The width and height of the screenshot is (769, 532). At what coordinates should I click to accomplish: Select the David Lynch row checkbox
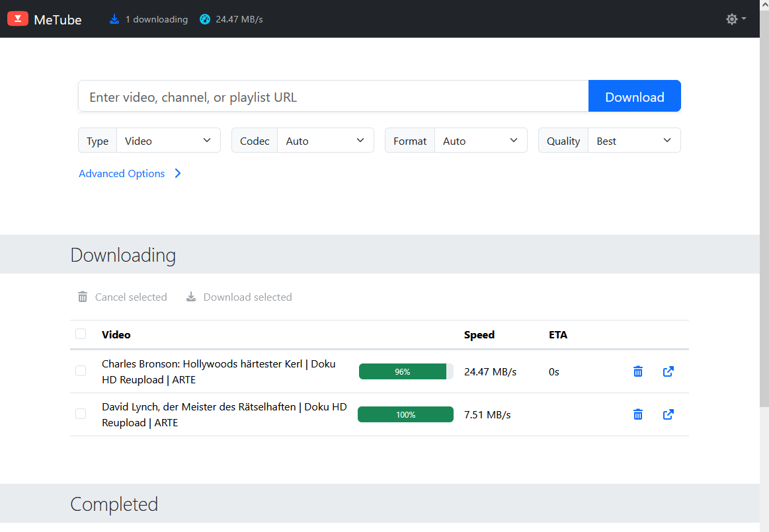pos(81,414)
